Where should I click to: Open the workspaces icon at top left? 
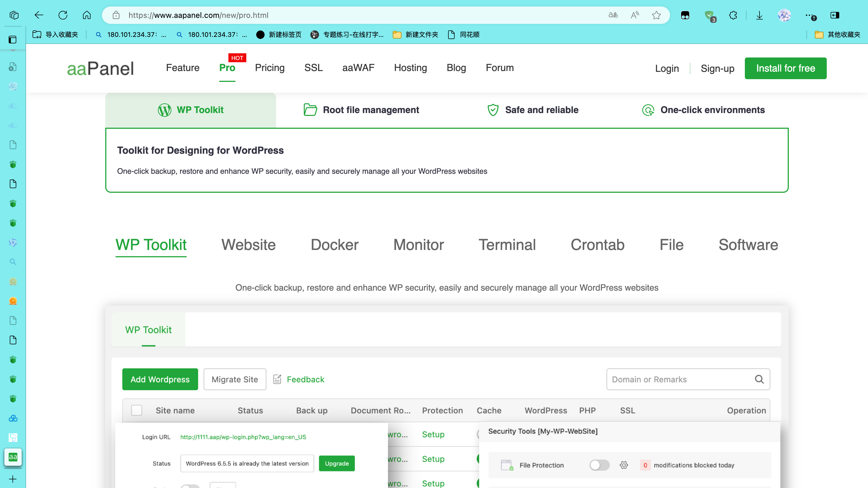[14, 15]
